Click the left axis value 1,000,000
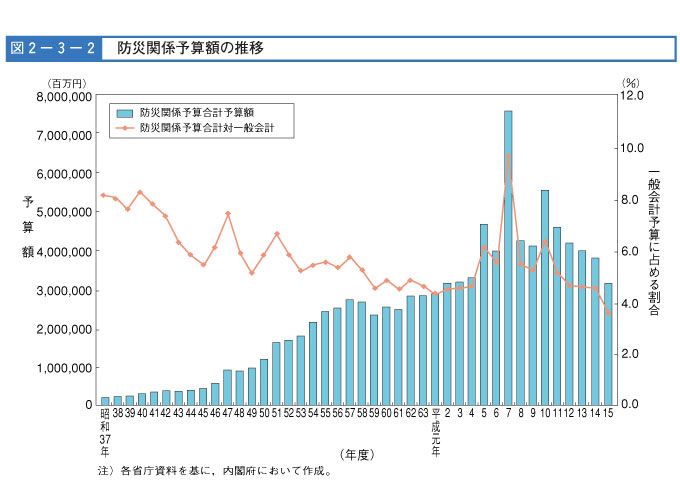The height and width of the screenshot is (492, 680). tap(64, 368)
